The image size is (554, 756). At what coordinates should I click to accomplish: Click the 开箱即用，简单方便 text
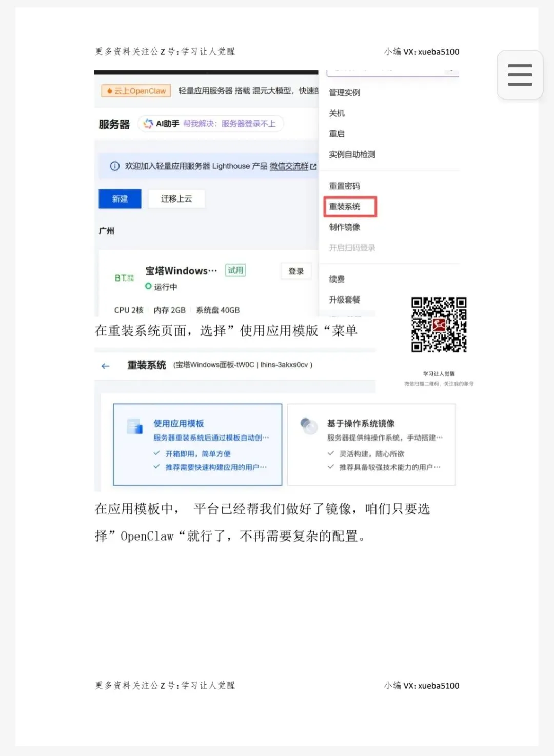coord(198,454)
